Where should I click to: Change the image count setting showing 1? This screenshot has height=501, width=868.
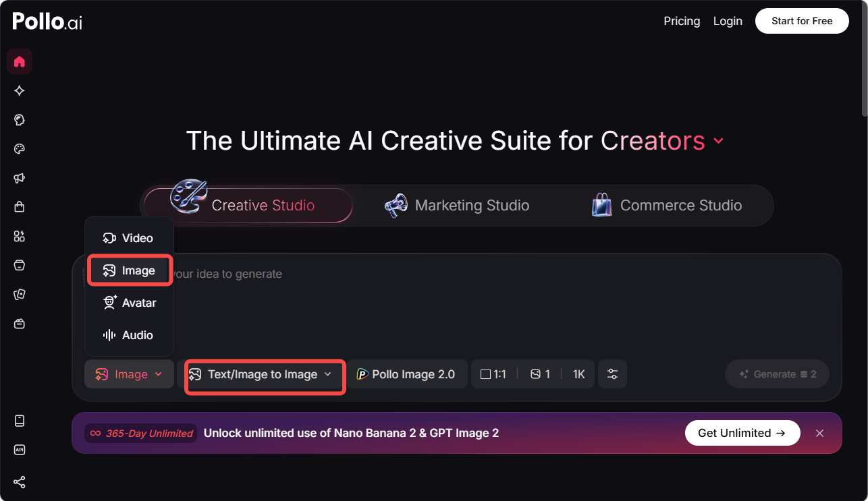coord(540,374)
